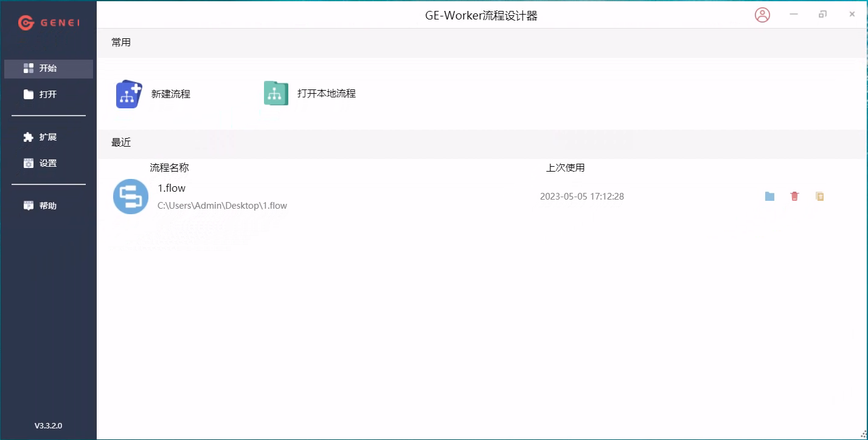Close the GE-Worker designer window

coord(852,15)
